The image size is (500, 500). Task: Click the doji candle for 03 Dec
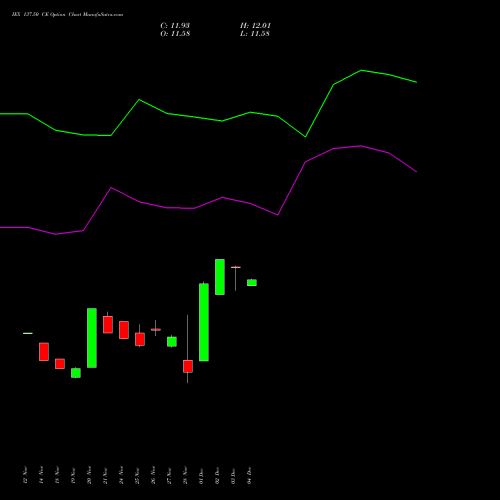pos(236,268)
